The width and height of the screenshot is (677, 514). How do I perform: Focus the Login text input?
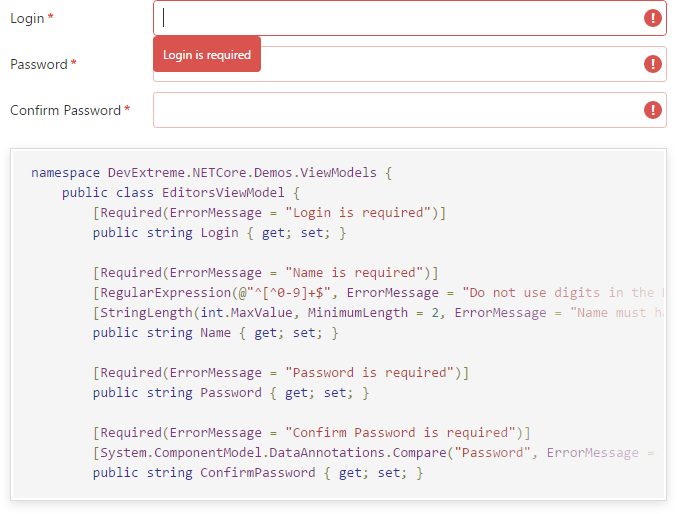pyautogui.click(x=400, y=18)
